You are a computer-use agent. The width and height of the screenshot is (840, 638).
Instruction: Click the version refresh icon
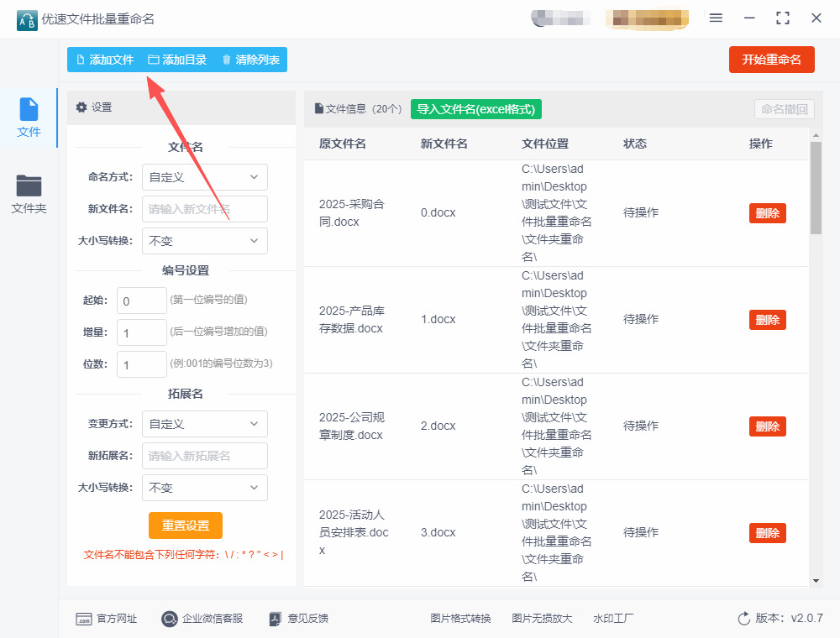[x=743, y=619]
